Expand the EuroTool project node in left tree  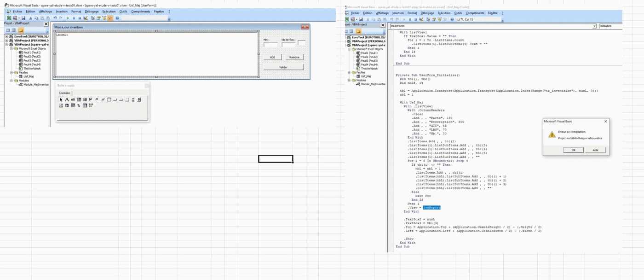tap(6, 36)
